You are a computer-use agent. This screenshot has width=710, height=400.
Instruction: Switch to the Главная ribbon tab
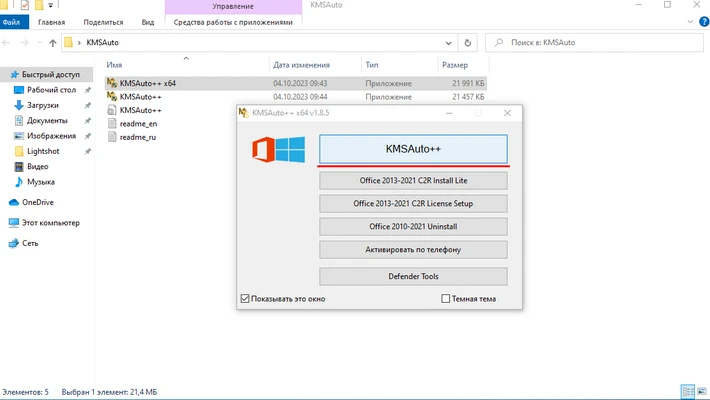click(52, 22)
